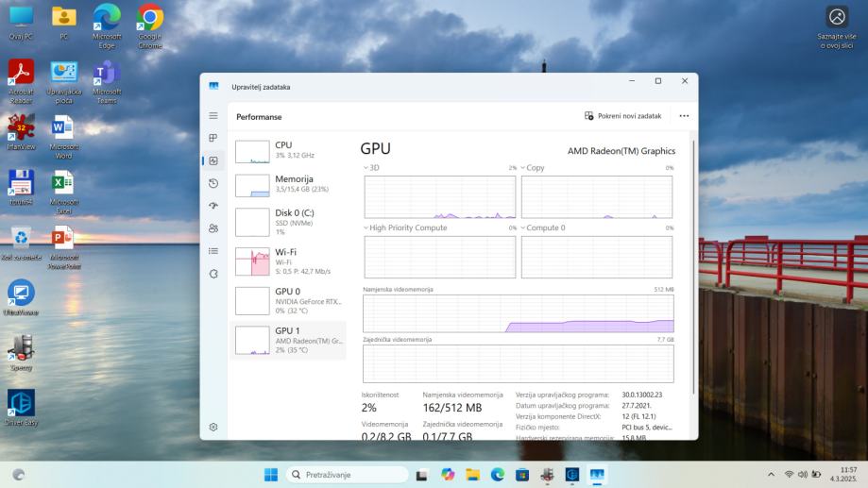The image size is (868, 488).
Task: Open the three-dot more options menu
Action: [684, 116]
